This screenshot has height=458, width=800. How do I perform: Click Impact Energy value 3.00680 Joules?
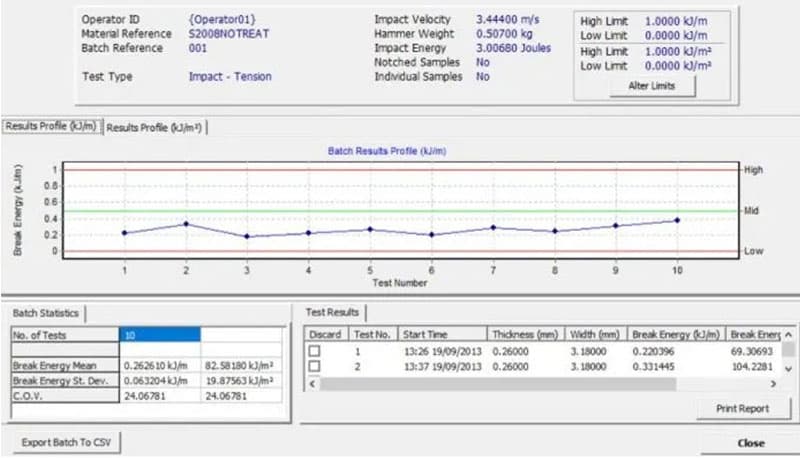tap(513, 48)
